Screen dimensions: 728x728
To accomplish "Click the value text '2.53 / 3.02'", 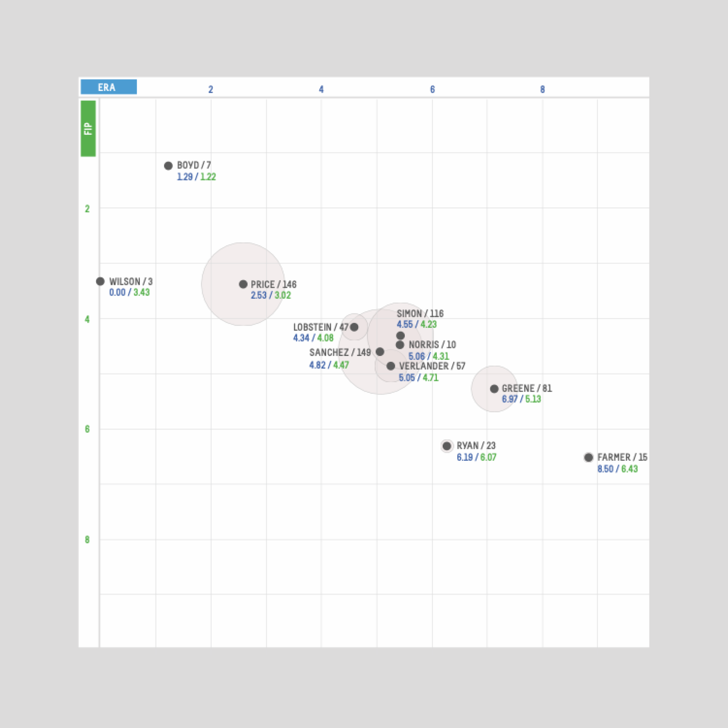I will coord(271,296).
